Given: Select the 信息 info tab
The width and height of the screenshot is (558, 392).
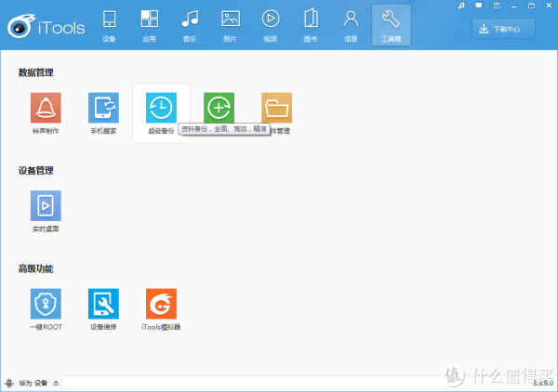Looking at the screenshot, I should (x=351, y=25).
